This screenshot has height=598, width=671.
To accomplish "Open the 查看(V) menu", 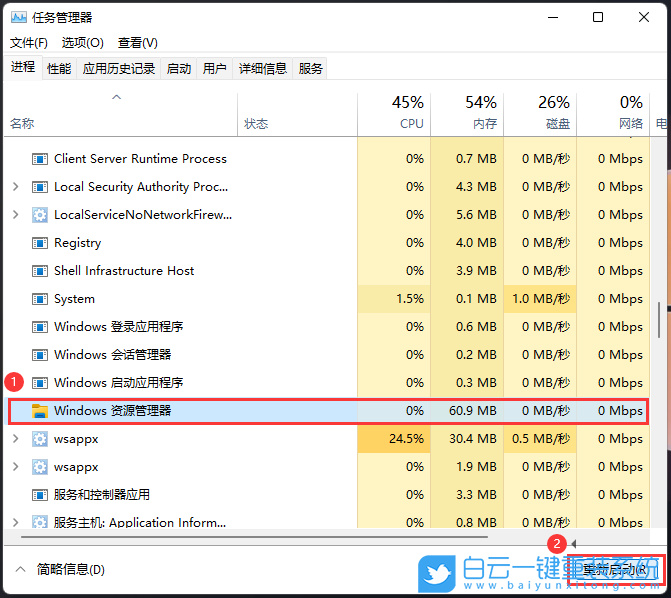I will [x=138, y=43].
